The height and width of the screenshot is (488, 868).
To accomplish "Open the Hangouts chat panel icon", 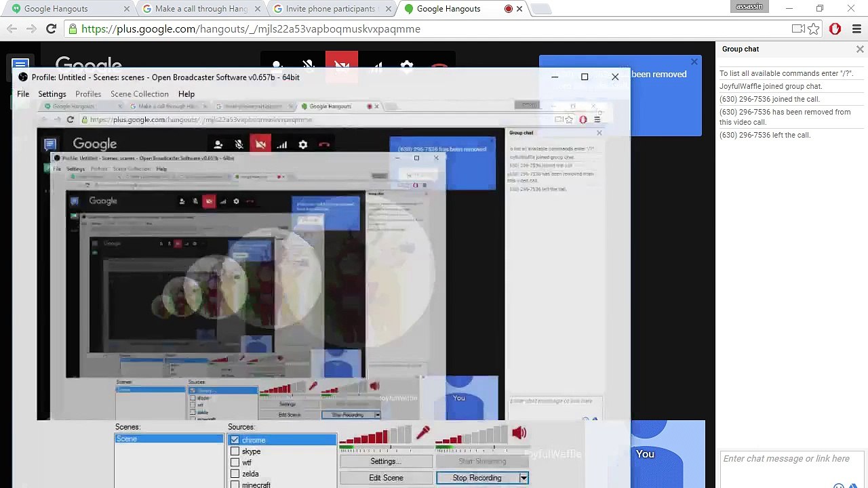I will (21, 66).
